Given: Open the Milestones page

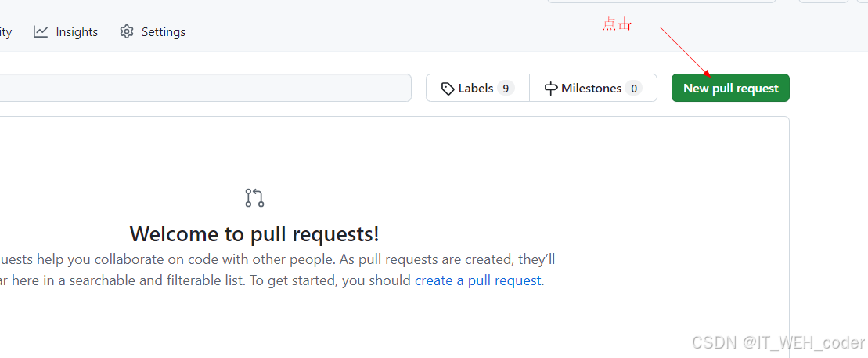Looking at the screenshot, I should coord(593,88).
